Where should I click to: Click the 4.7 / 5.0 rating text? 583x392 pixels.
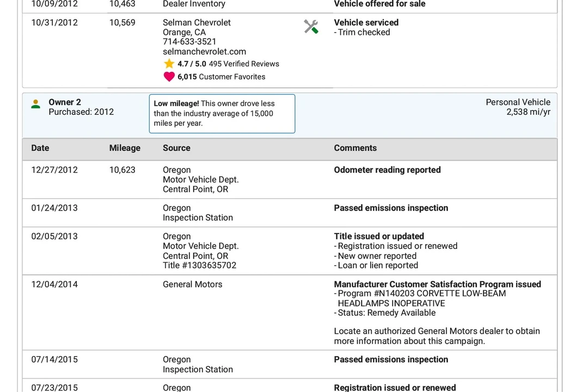(192, 64)
